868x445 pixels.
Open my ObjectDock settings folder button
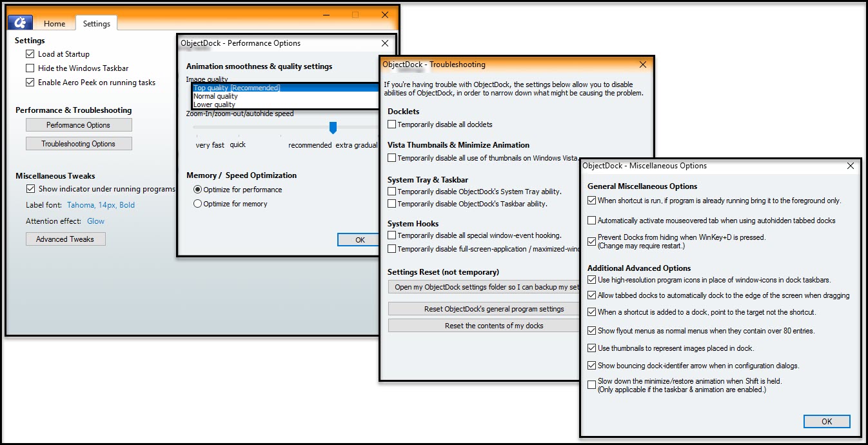pos(484,287)
